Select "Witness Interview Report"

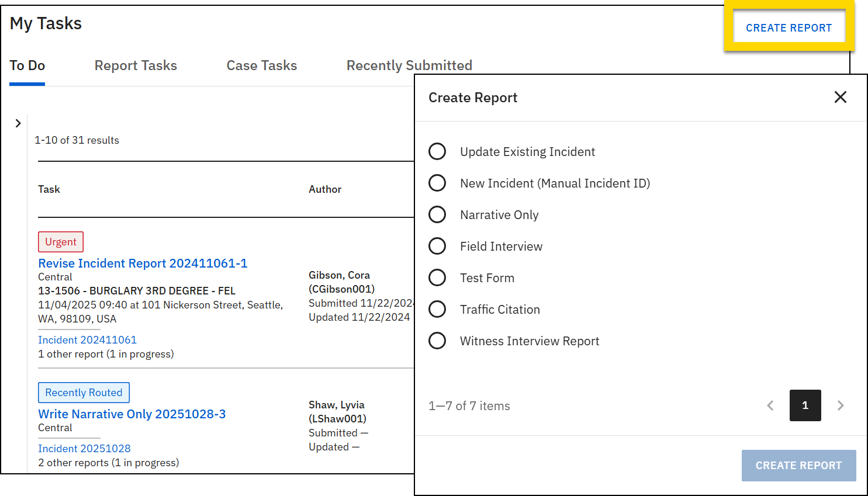tap(437, 341)
